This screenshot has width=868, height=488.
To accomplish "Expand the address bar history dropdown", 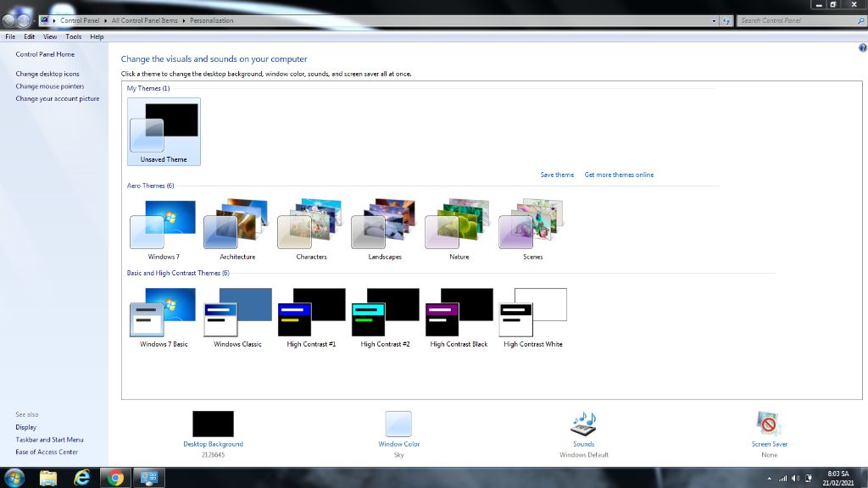I will click(x=714, y=21).
